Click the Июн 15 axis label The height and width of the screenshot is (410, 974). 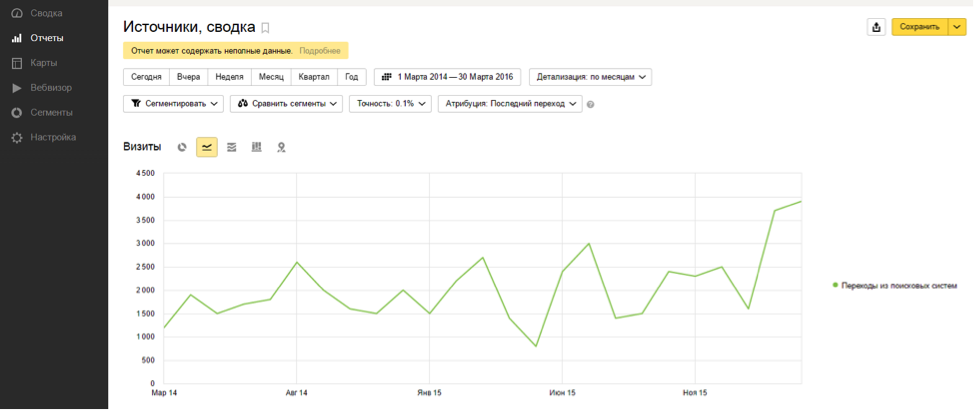[562, 393]
